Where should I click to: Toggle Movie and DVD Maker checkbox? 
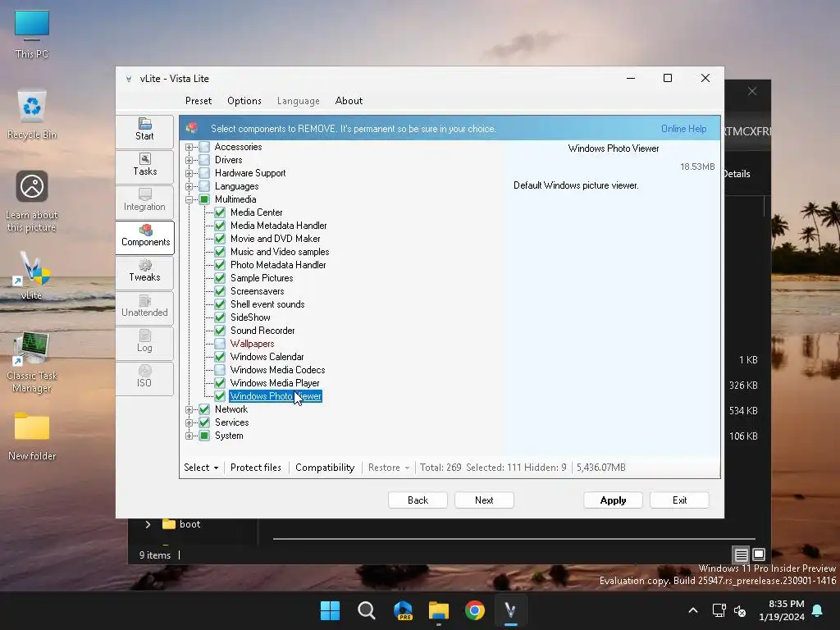pos(220,239)
